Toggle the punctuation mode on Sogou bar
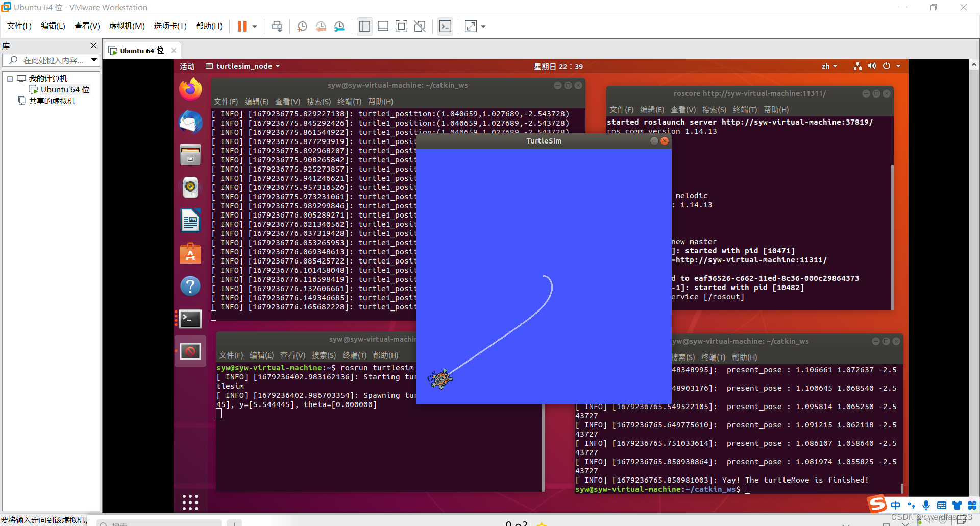The height and width of the screenshot is (526, 980). point(911,506)
